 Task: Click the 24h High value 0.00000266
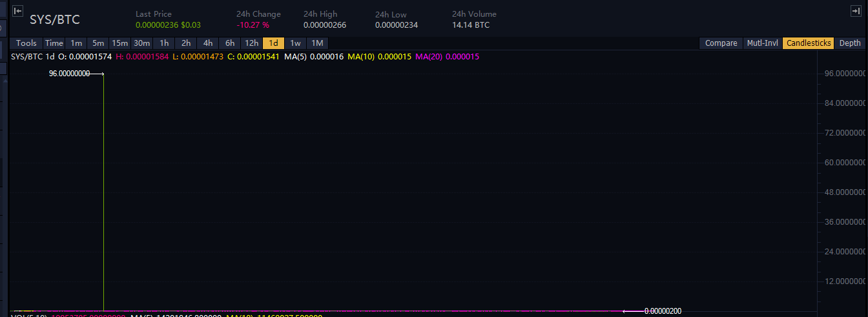[x=325, y=25]
